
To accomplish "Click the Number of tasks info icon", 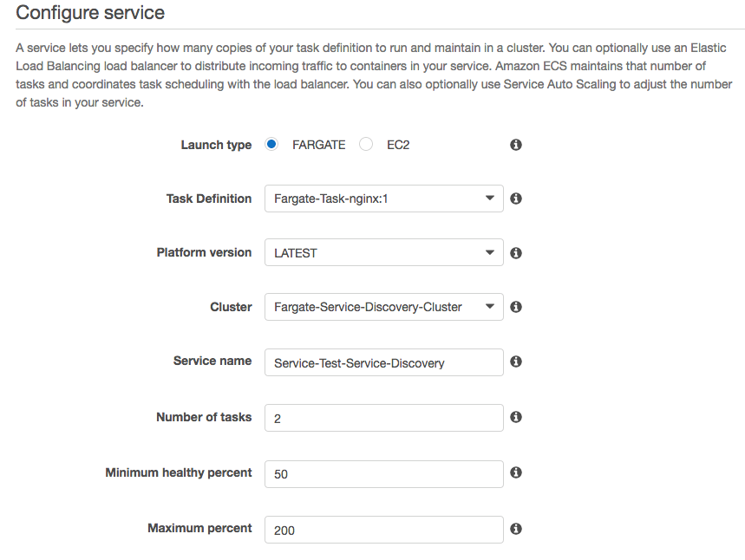I will (515, 417).
